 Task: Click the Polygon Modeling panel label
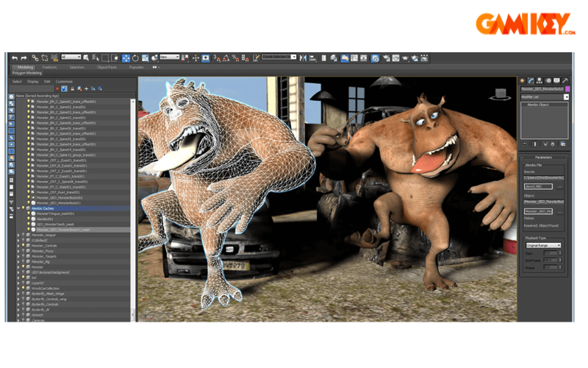tap(27, 73)
